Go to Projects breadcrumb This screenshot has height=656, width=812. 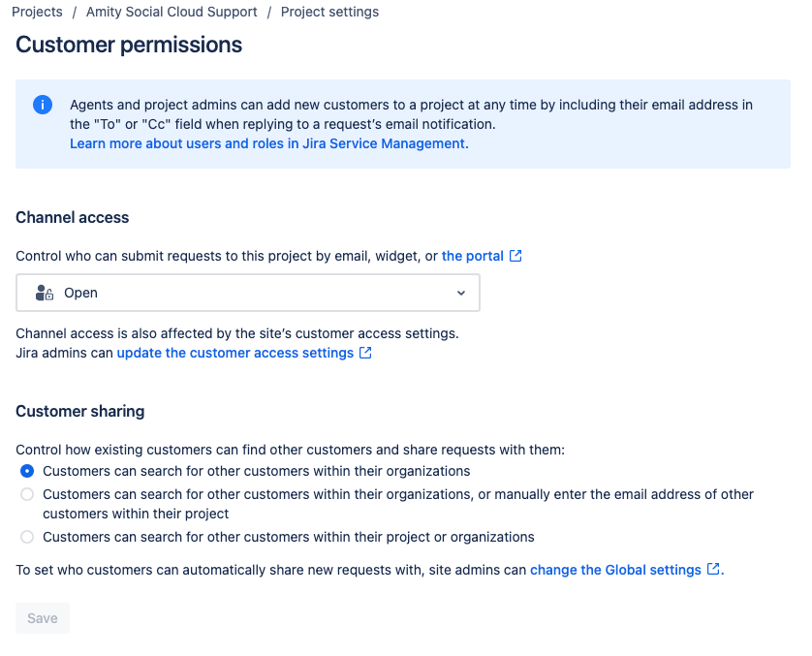coord(37,12)
